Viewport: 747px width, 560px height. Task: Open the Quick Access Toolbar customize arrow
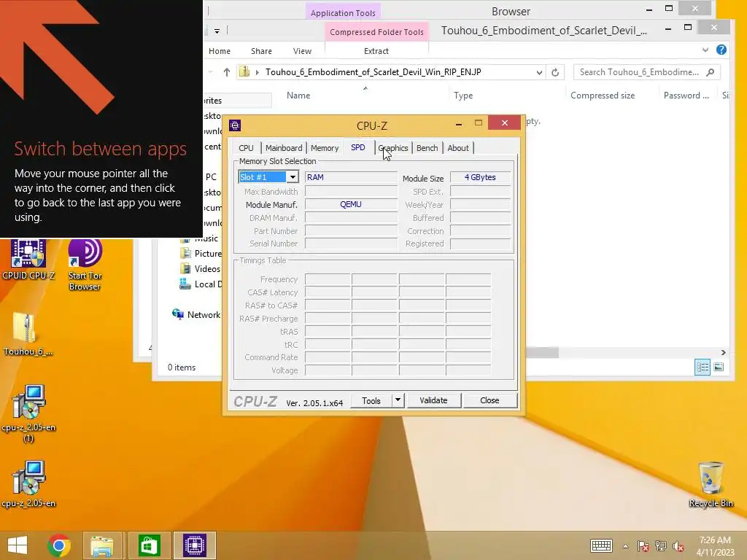[x=217, y=31]
